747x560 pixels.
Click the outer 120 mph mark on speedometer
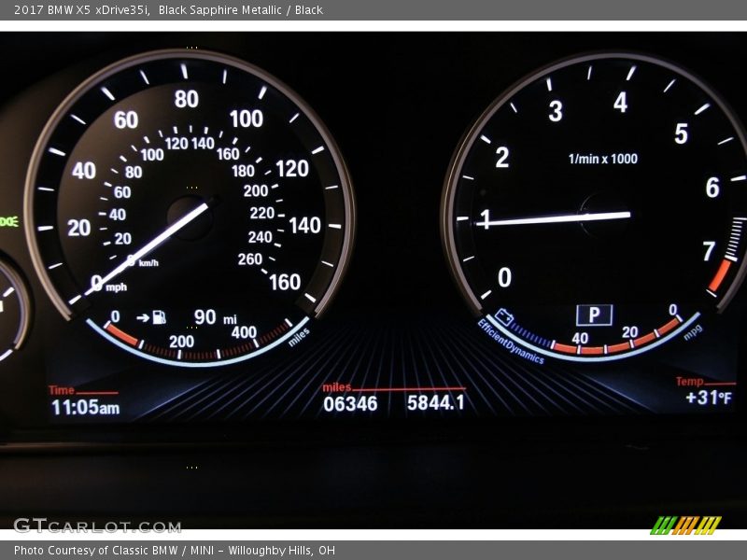coord(292,169)
